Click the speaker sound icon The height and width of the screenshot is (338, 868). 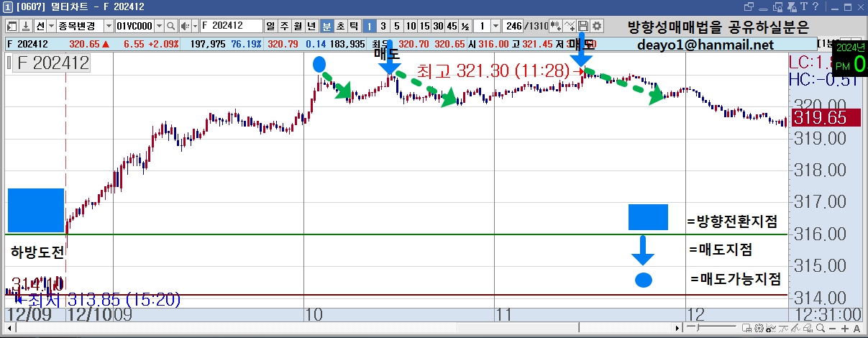185,26
